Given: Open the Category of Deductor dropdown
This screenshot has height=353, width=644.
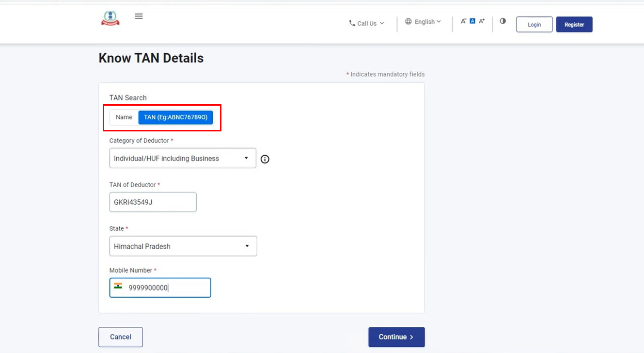Looking at the screenshot, I should click(183, 158).
